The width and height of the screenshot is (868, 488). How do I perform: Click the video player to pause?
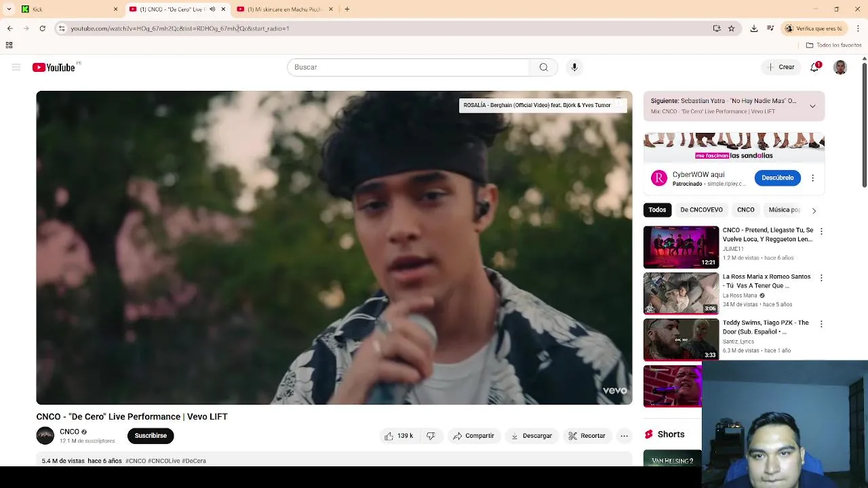[334, 248]
